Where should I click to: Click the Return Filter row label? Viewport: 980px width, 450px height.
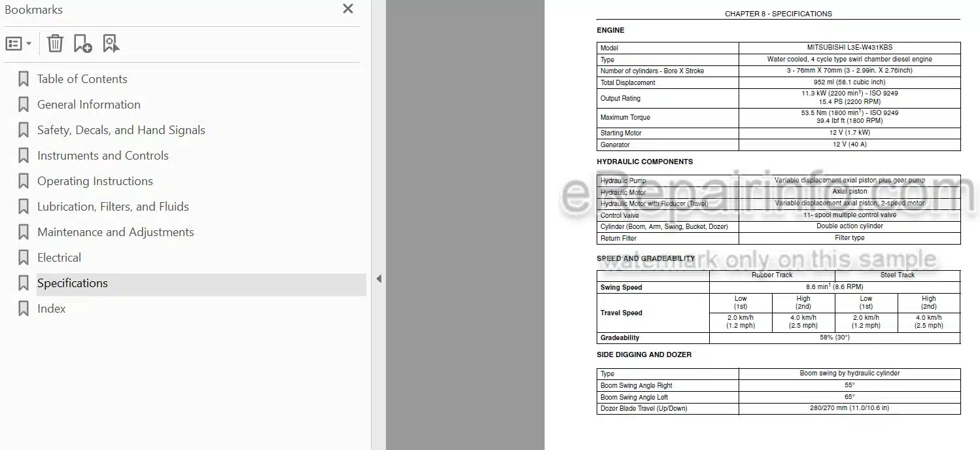618,238
